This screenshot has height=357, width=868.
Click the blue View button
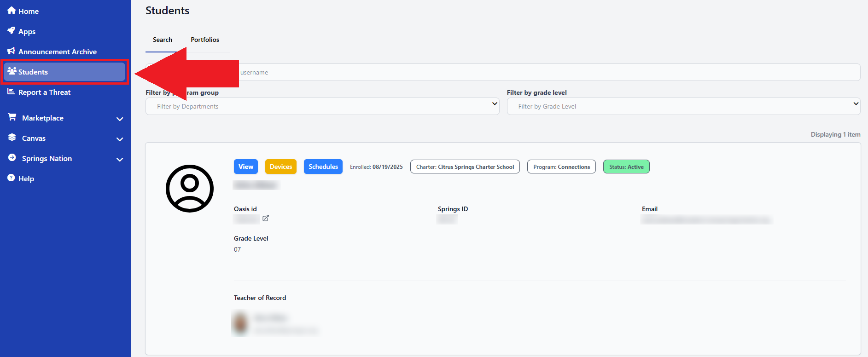246,167
